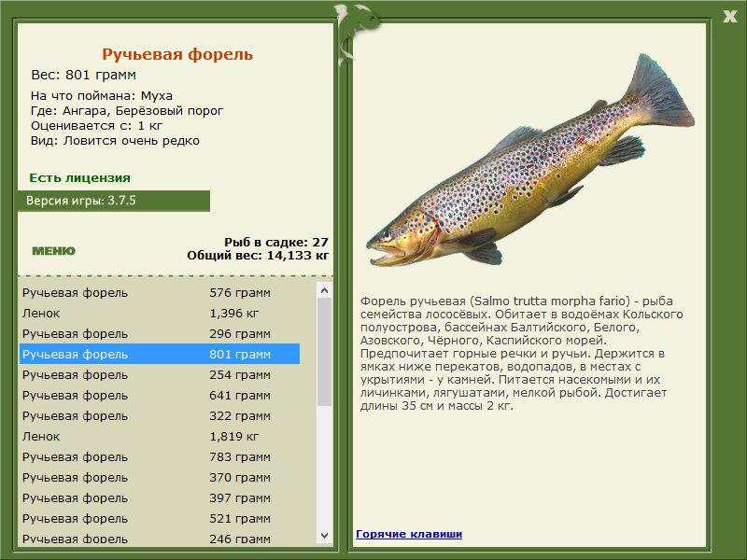Select Ручьевая форель 641 грамм row
This screenshot has width=747, height=560.
click(x=160, y=395)
